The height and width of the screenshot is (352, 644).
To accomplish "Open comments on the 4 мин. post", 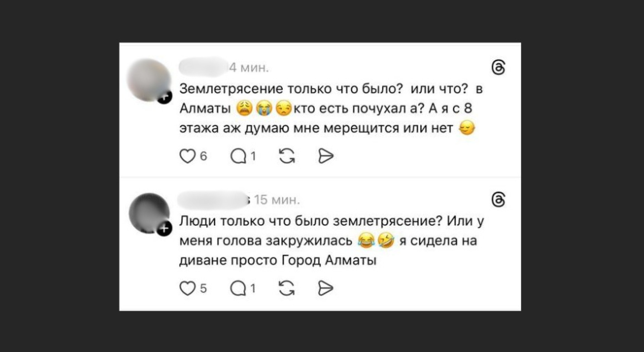I will click(x=238, y=156).
